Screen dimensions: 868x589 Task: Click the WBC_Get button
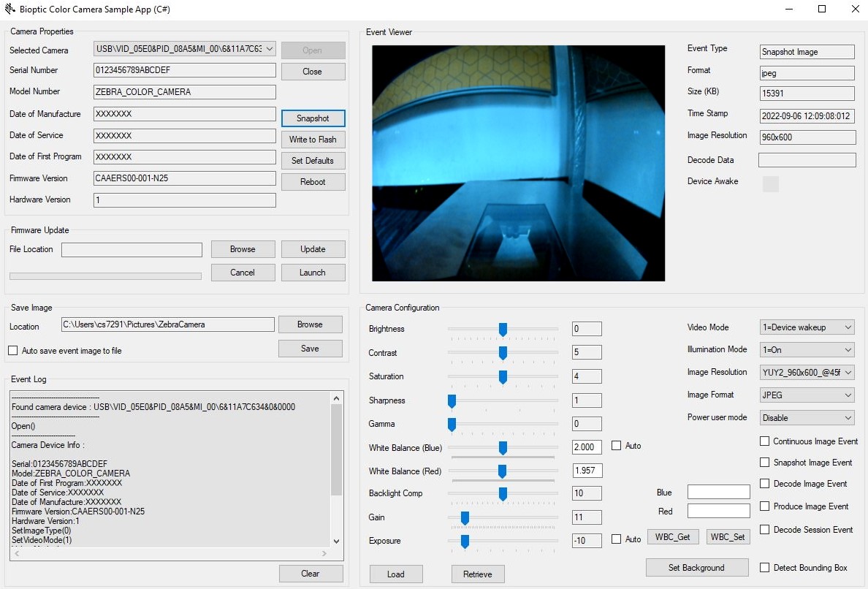[x=673, y=536]
